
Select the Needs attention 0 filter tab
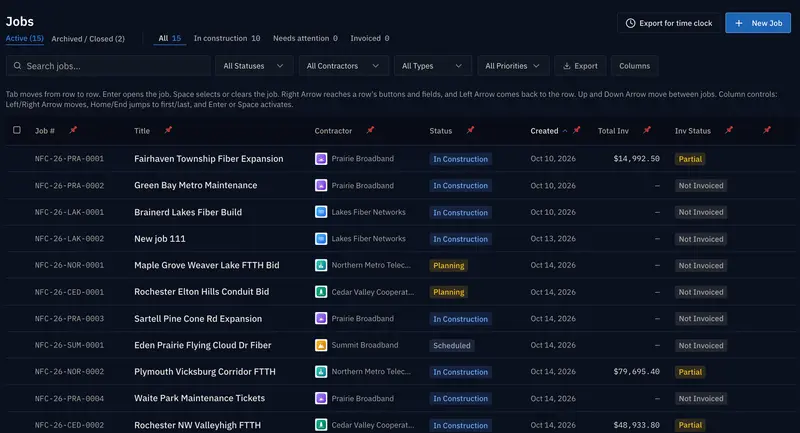click(x=305, y=38)
